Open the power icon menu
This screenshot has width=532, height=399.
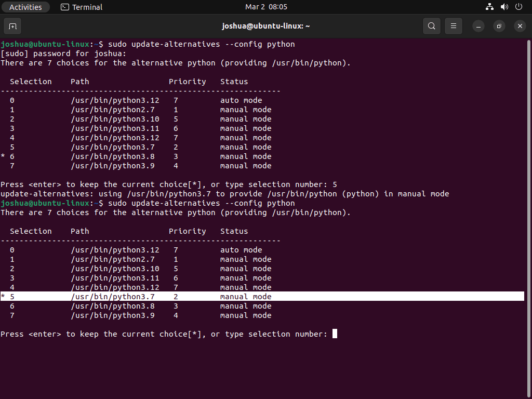tap(518, 7)
